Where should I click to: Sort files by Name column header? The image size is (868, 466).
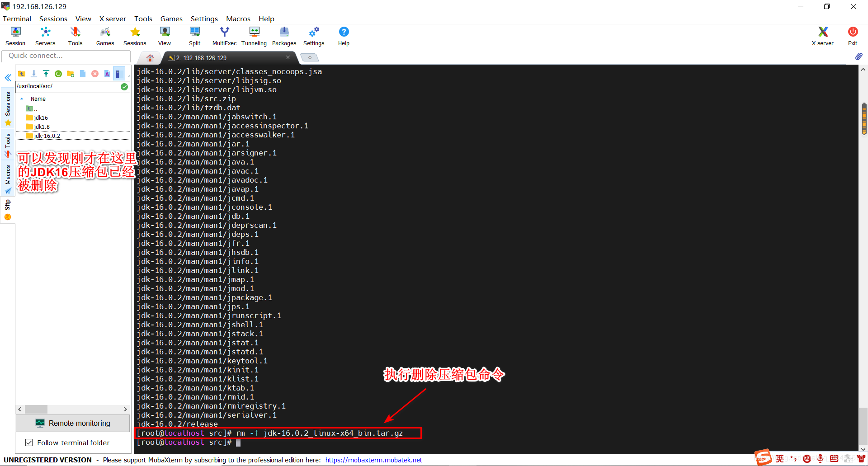(x=38, y=99)
